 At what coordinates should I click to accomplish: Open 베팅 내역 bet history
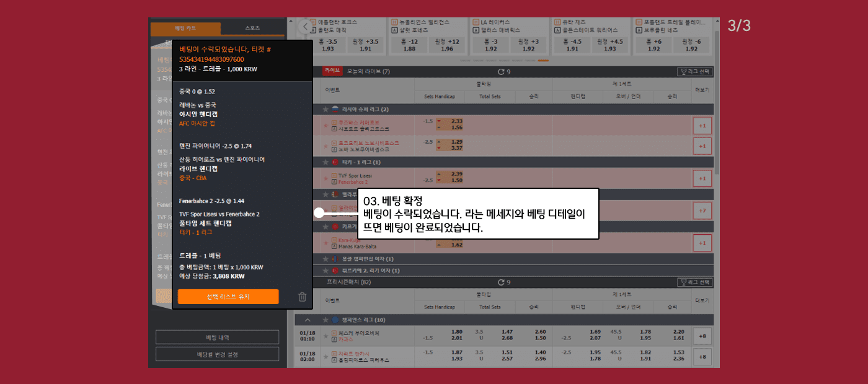point(217,338)
